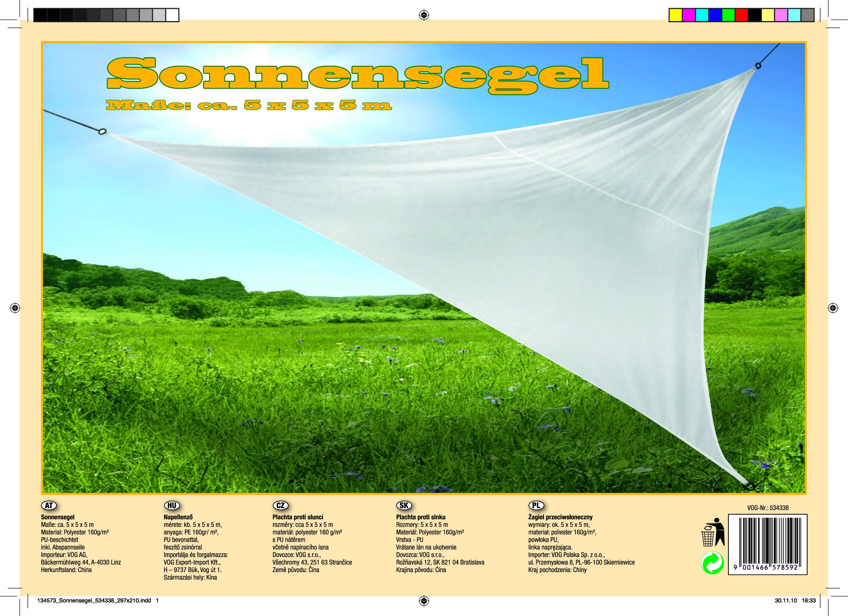Image resolution: width=848 pixels, height=616 pixels.
Task: Click 'Bäckermühlweg 44, A-4030 Linz' address
Action: 81,562
